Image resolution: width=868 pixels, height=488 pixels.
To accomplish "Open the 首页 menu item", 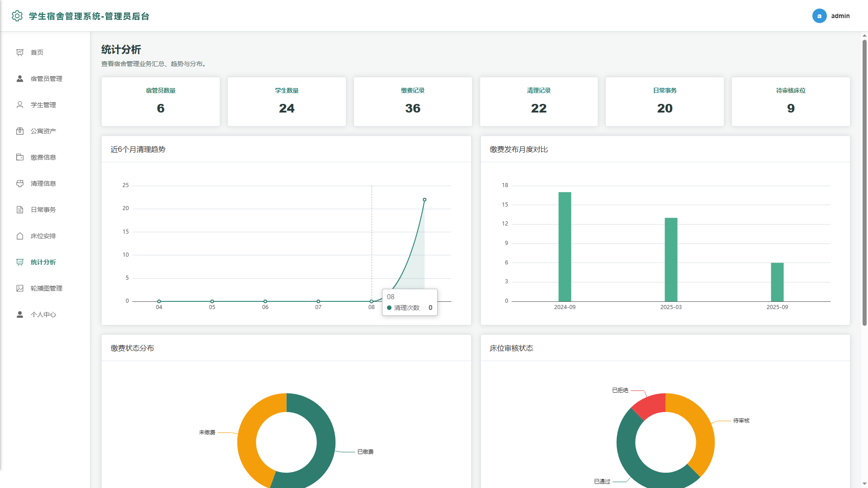I will click(45, 52).
